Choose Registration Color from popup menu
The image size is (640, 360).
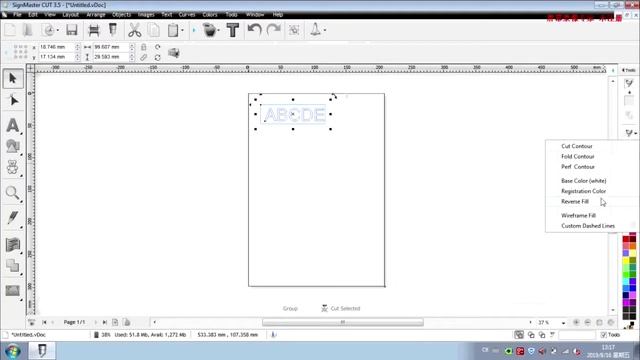coord(583,191)
